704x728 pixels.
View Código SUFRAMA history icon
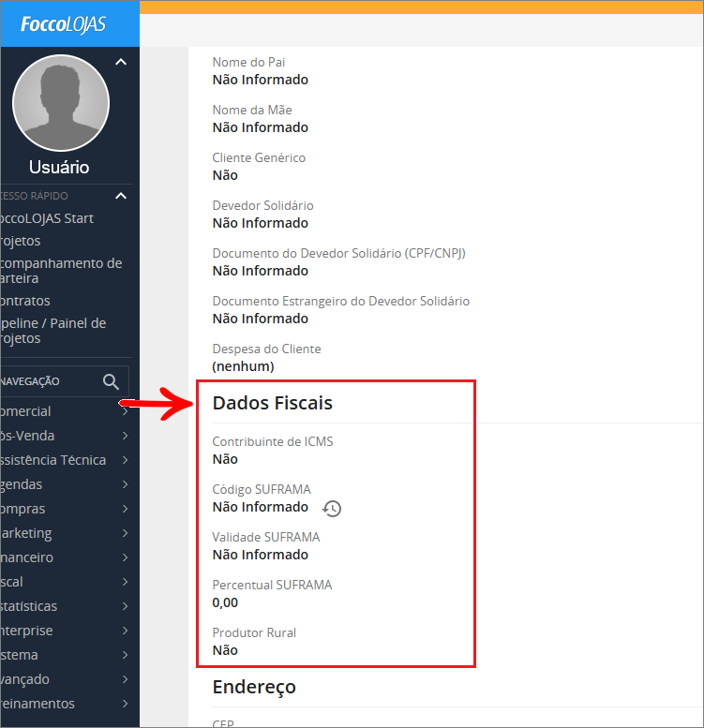coord(332,509)
